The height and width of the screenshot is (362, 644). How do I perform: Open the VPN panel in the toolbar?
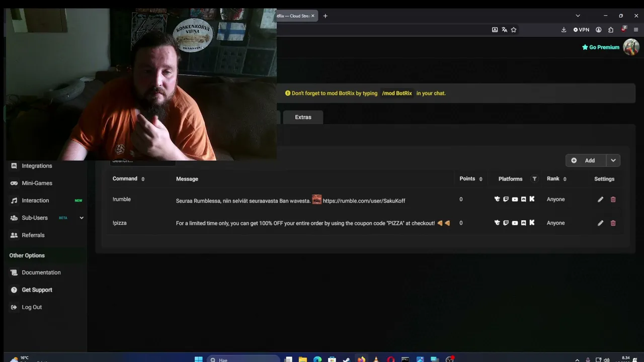[581, 30]
